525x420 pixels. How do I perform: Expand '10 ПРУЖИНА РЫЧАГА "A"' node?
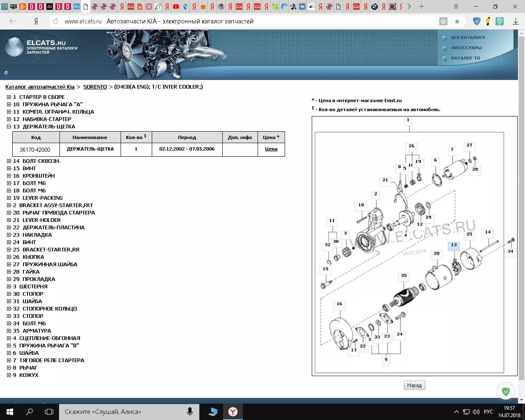point(9,105)
